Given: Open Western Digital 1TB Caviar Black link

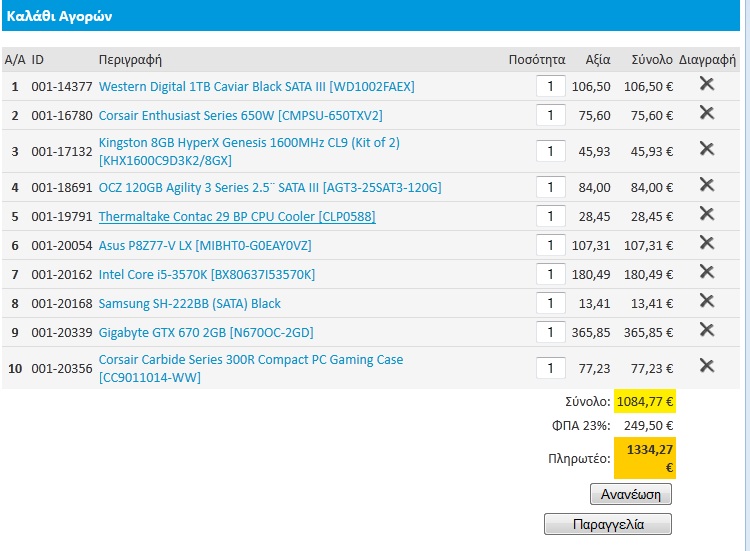Looking at the screenshot, I should coord(256,87).
